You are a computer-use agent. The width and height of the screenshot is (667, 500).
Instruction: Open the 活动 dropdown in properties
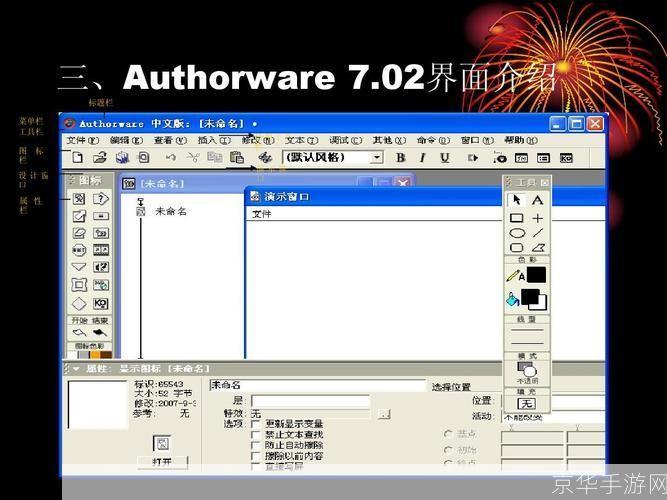pos(553,417)
